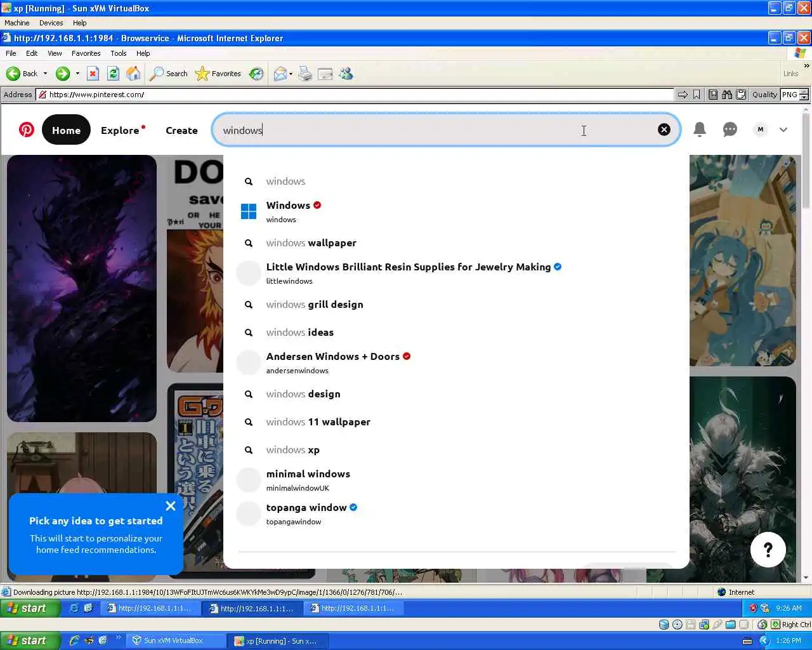The width and height of the screenshot is (812, 650).
Task: Click the IE Refresh icon
Action: point(113,74)
